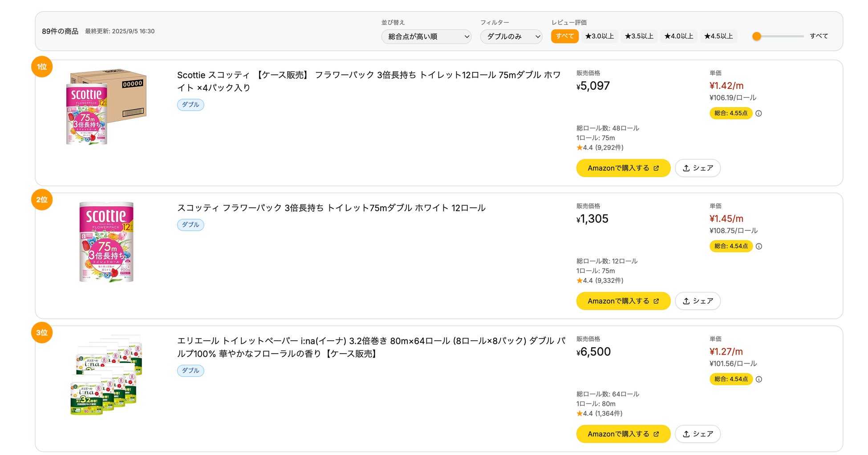Click the 総ロール数: 12ロール text
This screenshot has height=455, width=868.
tap(607, 261)
